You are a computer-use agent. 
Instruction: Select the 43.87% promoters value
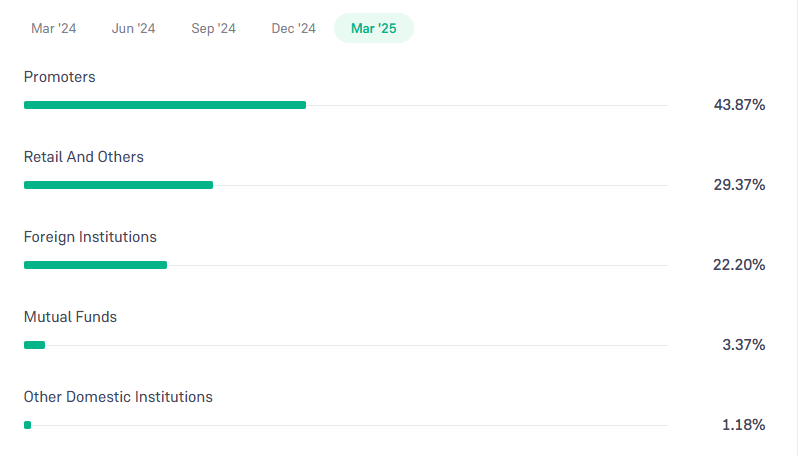[x=739, y=105]
